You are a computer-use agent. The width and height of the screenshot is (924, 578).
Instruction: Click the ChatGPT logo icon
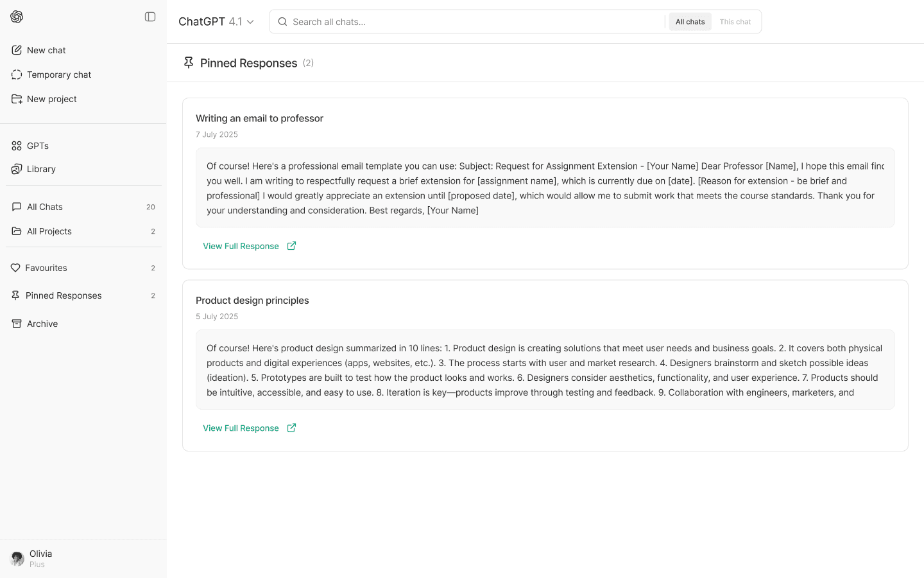17,17
